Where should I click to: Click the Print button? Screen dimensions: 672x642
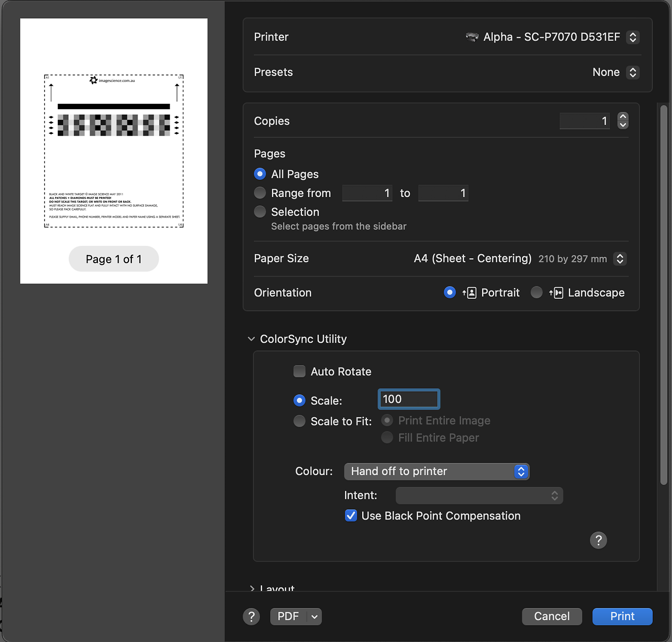[622, 616]
